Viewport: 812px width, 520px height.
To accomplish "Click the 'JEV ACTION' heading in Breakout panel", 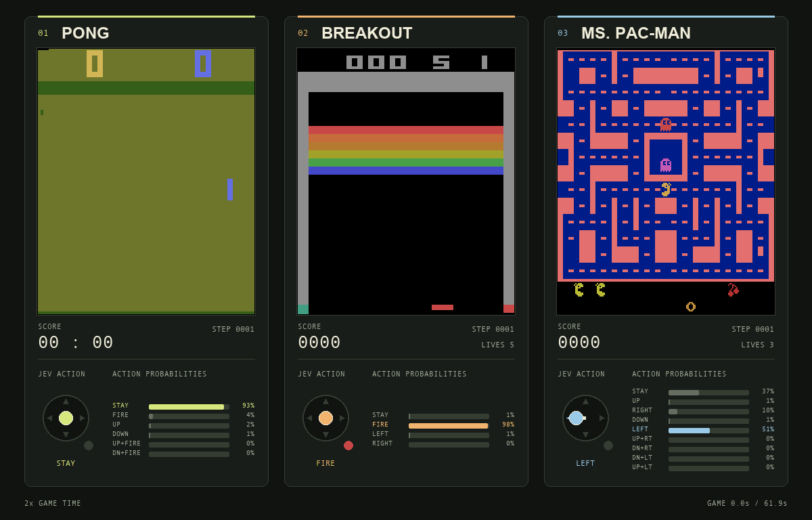I will point(321,374).
